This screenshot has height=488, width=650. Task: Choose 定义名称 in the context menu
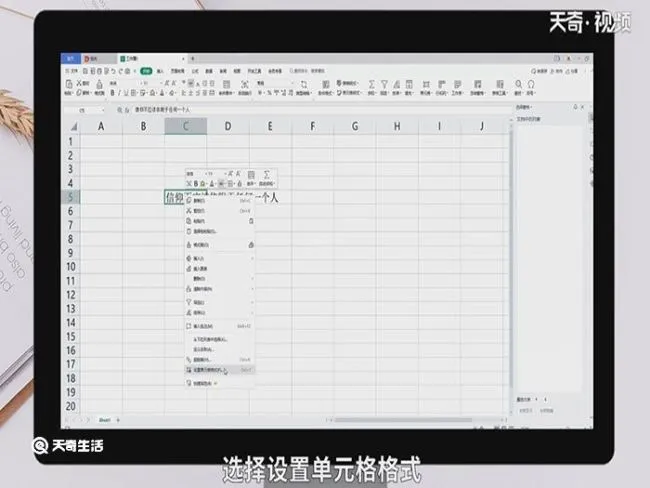220,350
